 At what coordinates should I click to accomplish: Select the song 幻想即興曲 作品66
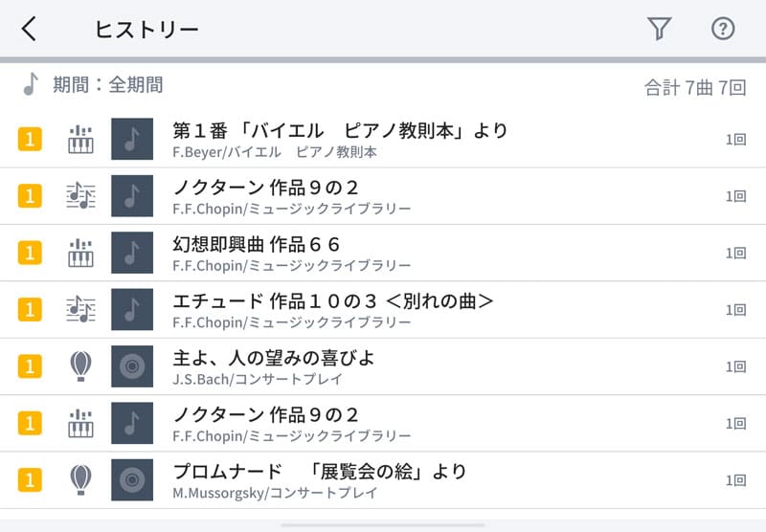(x=257, y=243)
